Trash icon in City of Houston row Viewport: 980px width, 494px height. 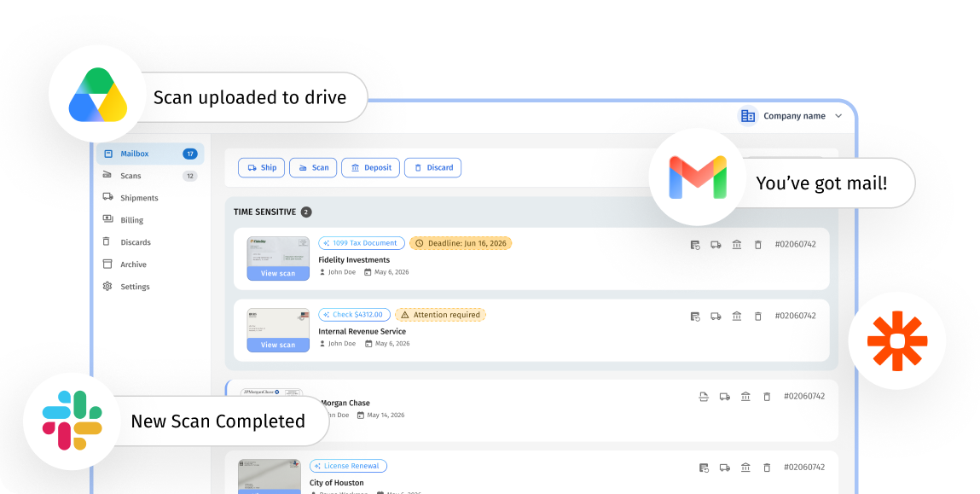767,468
